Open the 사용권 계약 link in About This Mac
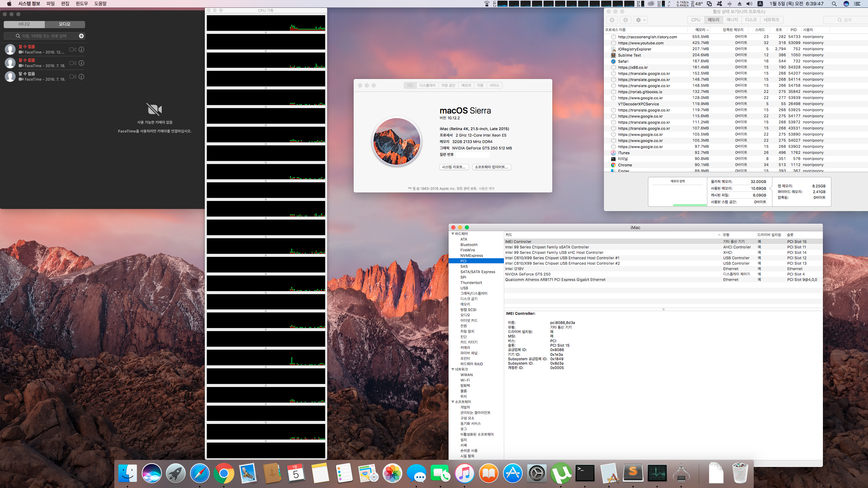 coord(487,189)
